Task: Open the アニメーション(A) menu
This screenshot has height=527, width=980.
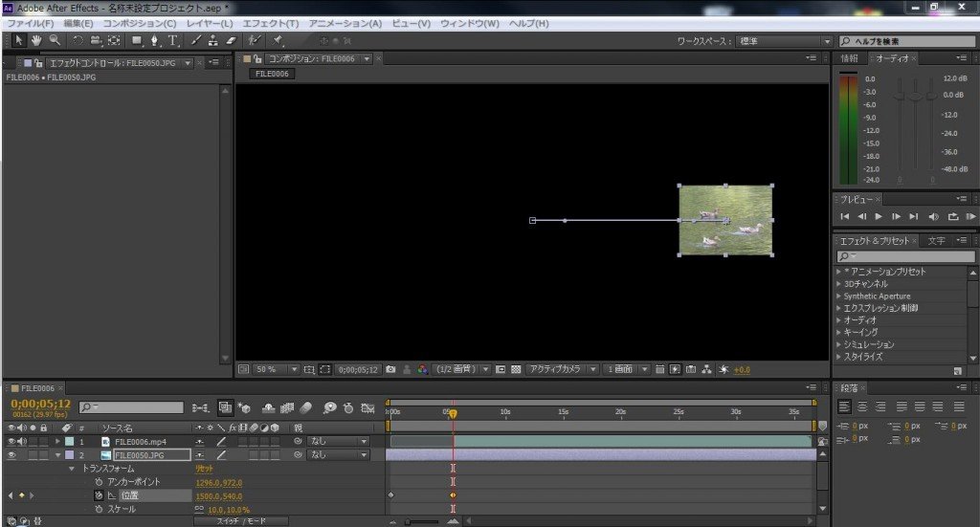Action: 345,23
